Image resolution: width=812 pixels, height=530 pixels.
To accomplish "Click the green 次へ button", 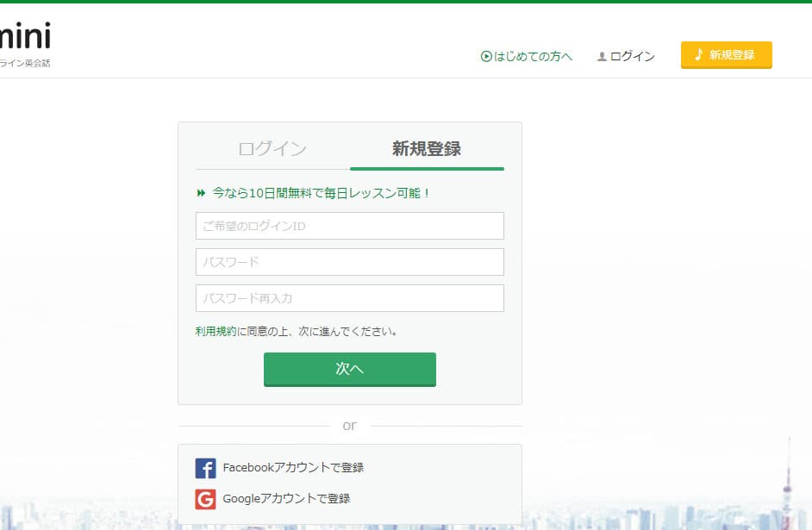I will point(350,369).
